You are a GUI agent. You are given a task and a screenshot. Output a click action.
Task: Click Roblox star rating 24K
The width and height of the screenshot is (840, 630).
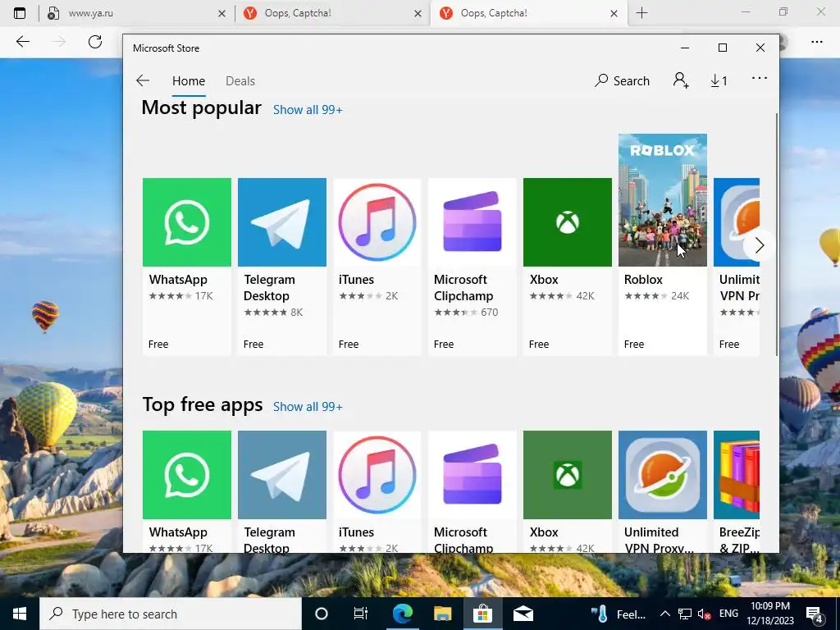656,295
